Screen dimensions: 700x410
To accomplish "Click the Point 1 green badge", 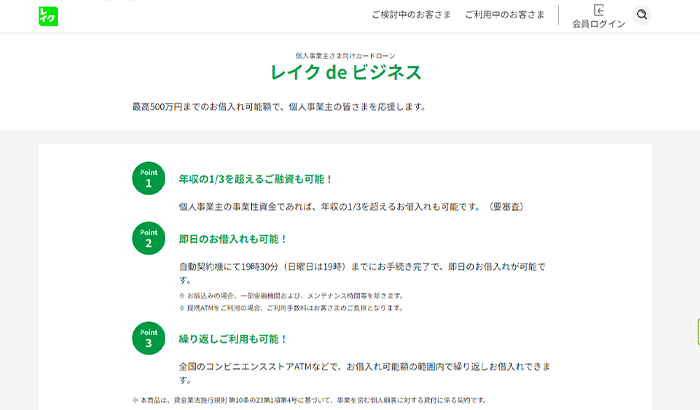I will click(x=149, y=178).
